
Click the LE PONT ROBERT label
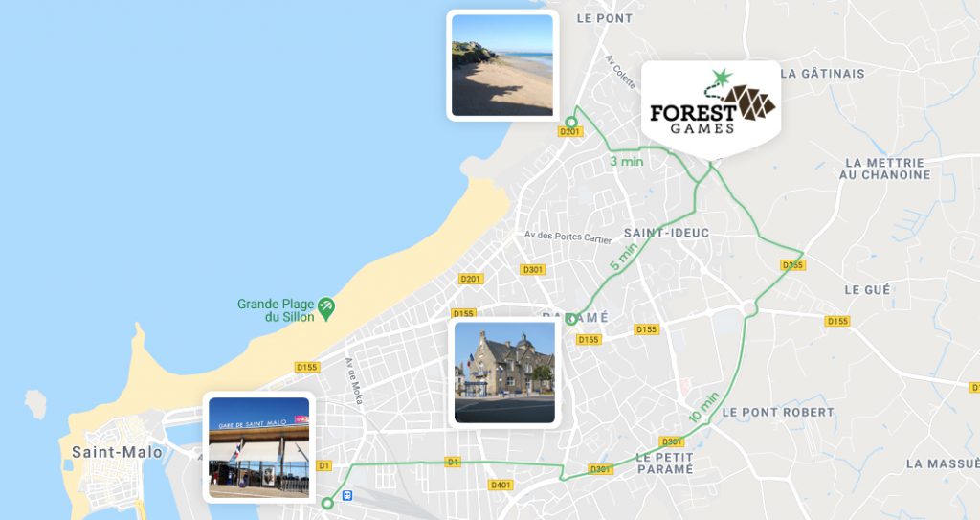pos(778,413)
